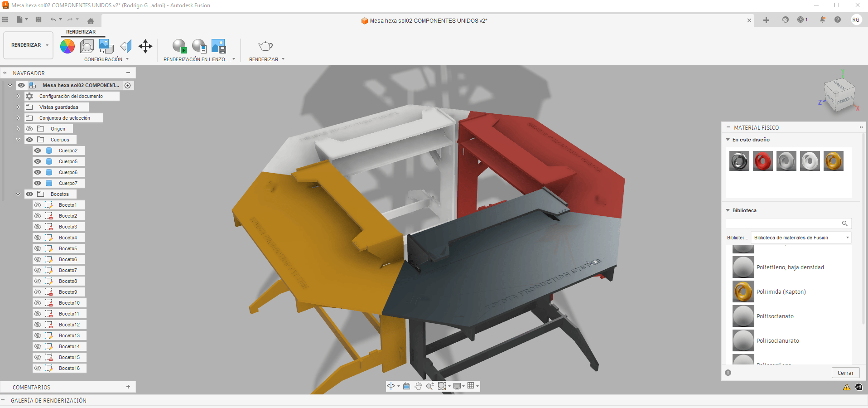Close the Mesa hexa document tab
868x408 pixels.
click(x=749, y=20)
